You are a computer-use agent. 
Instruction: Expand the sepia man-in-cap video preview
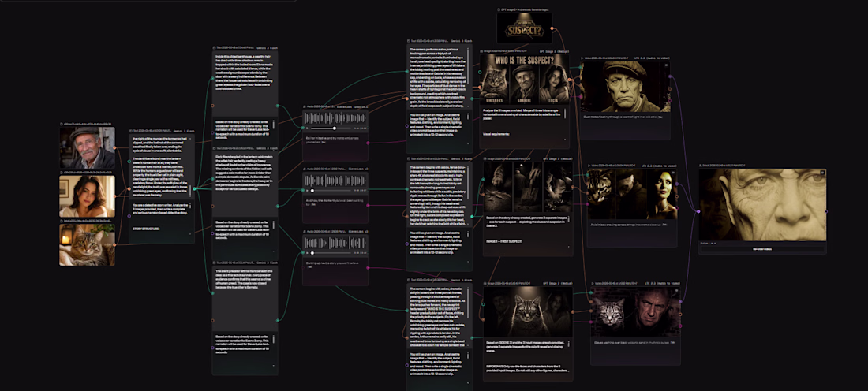point(666,65)
